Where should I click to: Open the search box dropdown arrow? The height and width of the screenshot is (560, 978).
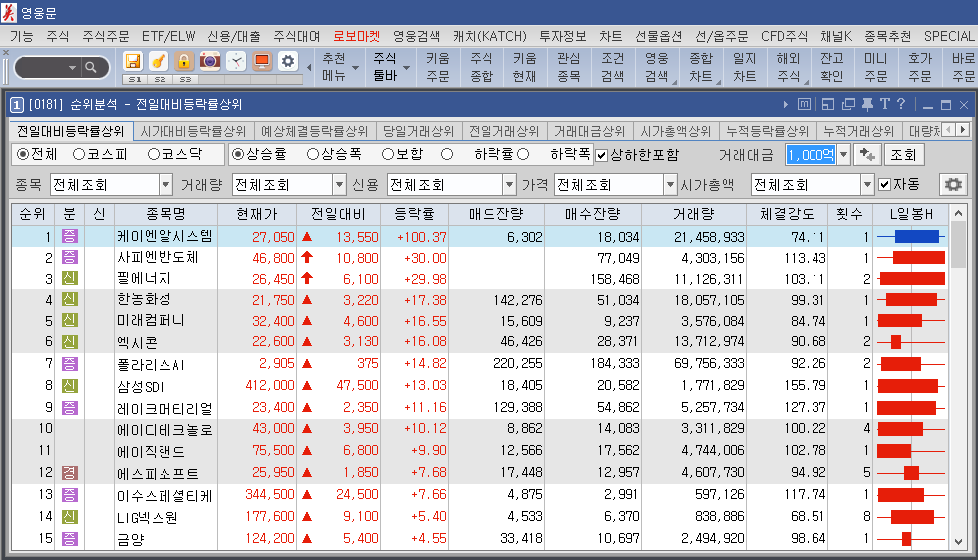point(73,67)
